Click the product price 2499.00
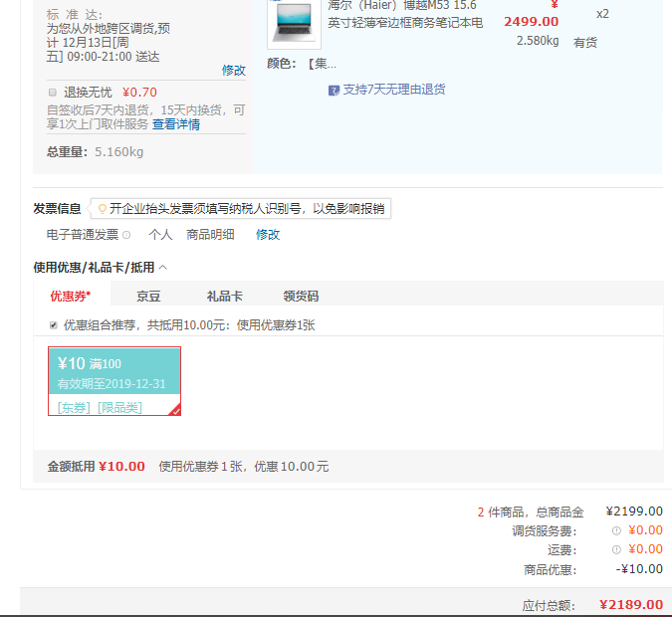The width and height of the screenshot is (672, 617). point(531,22)
